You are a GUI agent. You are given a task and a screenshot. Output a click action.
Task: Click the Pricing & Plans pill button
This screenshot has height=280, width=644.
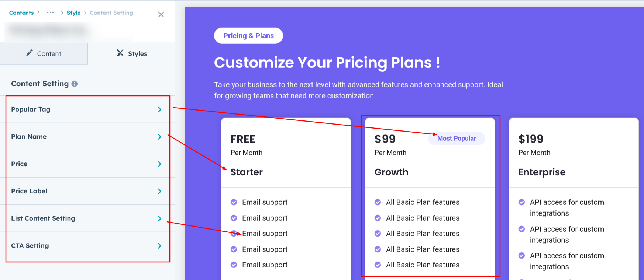[x=248, y=36]
